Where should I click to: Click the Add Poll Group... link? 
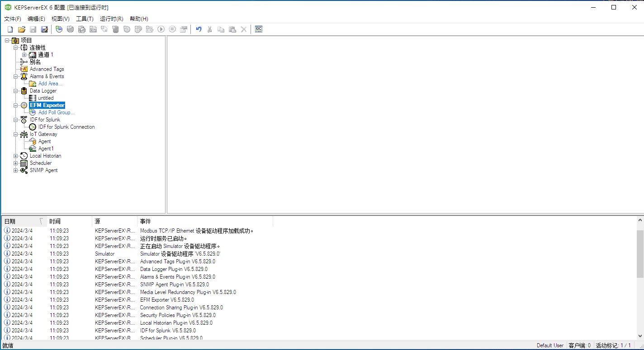56,112
